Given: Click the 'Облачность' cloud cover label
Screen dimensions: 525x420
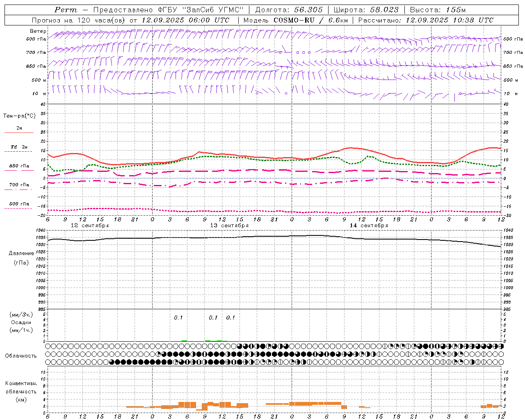Looking at the screenshot, I should (21, 356).
